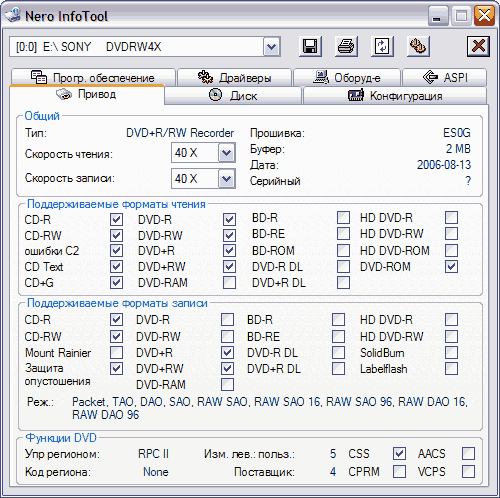Image resolution: width=500 pixels, height=498 pixels.
Task: Click the Save floppy disk toolbar icon
Action: pyautogui.click(x=310, y=46)
